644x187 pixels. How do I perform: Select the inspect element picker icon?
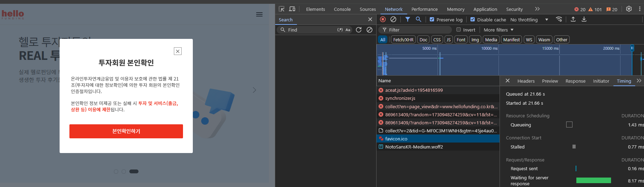282,9
